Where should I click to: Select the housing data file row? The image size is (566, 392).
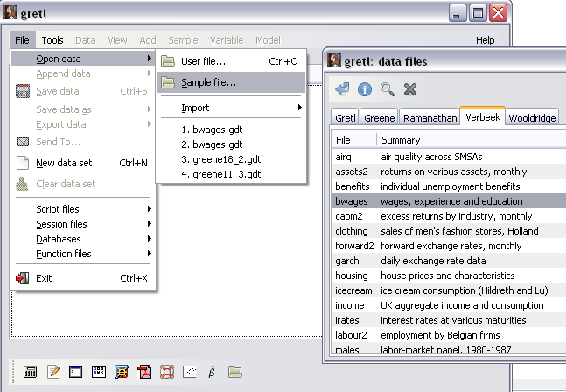[449, 276]
